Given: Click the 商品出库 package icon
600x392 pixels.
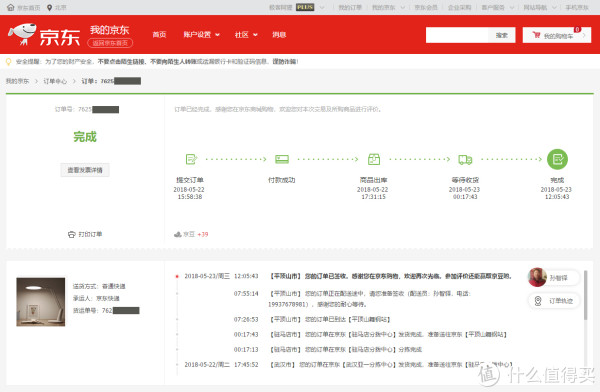Looking at the screenshot, I should point(374,159).
